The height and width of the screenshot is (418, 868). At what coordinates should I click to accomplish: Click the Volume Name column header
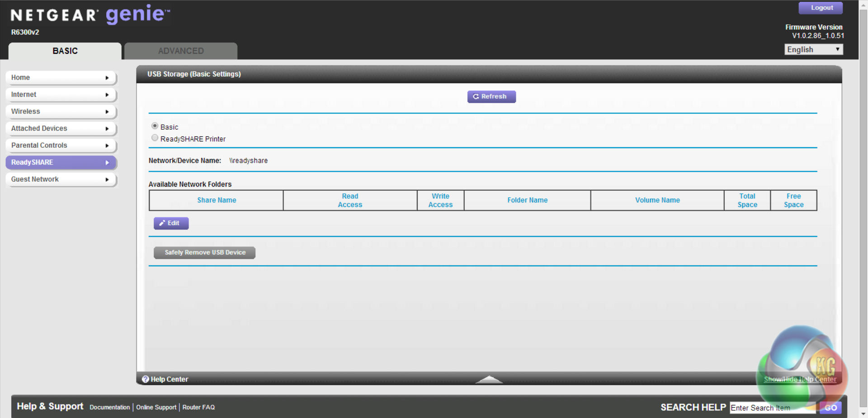point(657,200)
